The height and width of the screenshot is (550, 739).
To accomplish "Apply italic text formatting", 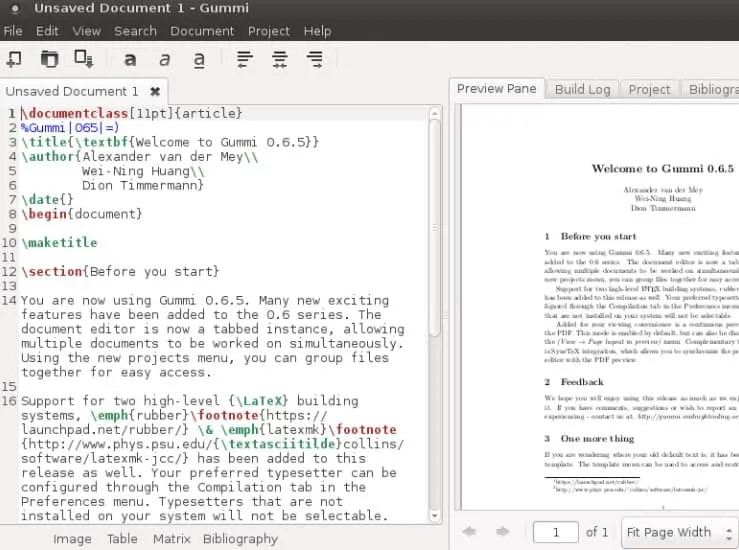I will click(x=164, y=60).
